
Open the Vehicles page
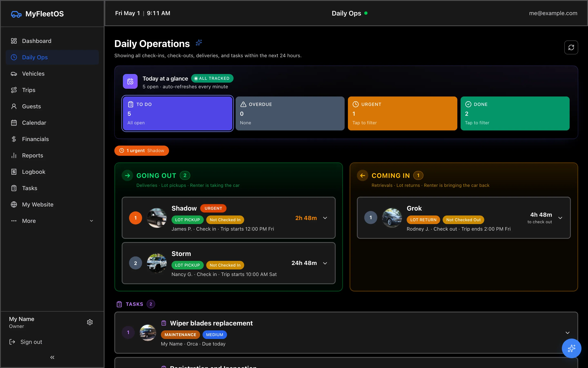click(x=52, y=74)
